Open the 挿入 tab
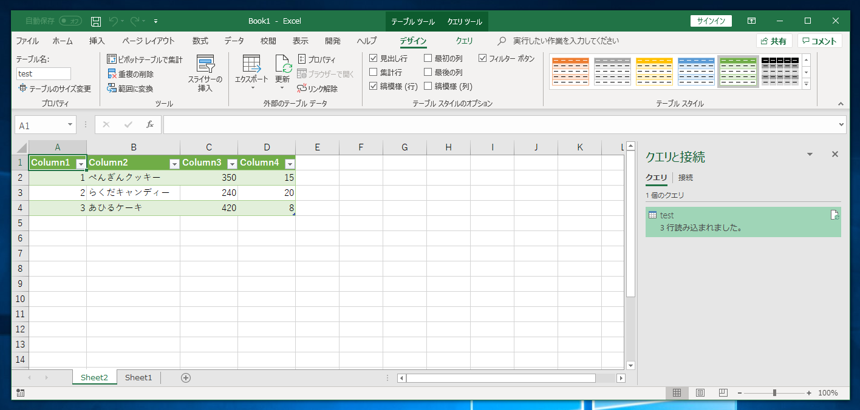This screenshot has width=860, height=410. point(97,41)
